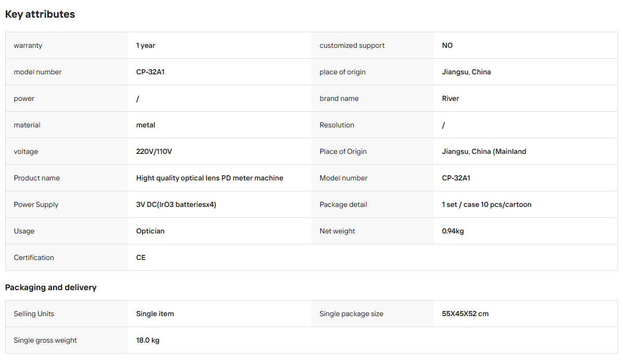Screen dimensions: 623x364
Task: Select the 18.0 kg gross weight value
Action: coord(147,340)
